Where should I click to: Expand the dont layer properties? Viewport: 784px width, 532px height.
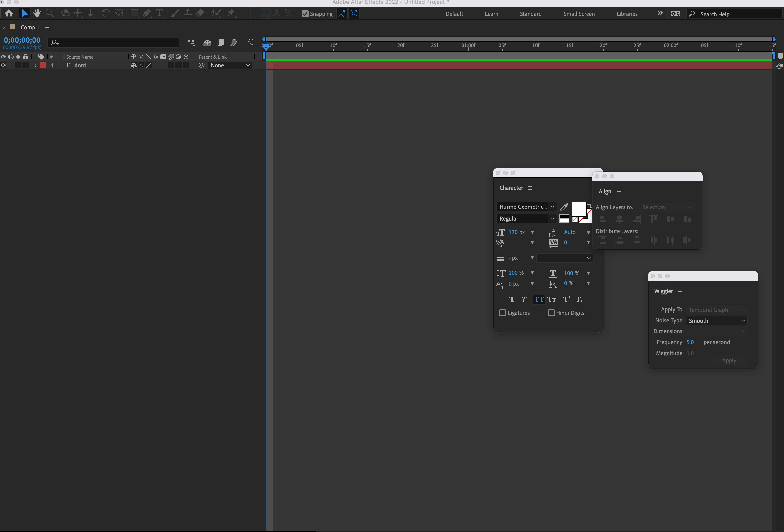[35, 65]
